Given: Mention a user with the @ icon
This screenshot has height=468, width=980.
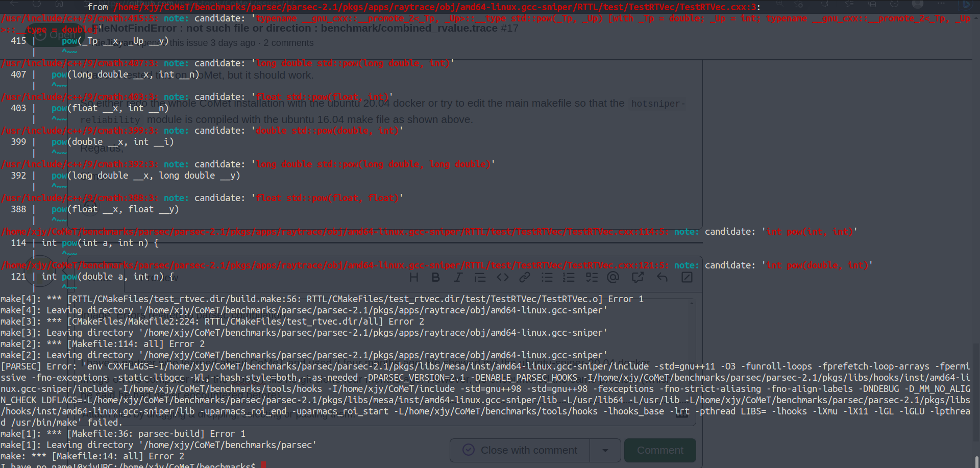Looking at the screenshot, I should pyautogui.click(x=614, y=277).
